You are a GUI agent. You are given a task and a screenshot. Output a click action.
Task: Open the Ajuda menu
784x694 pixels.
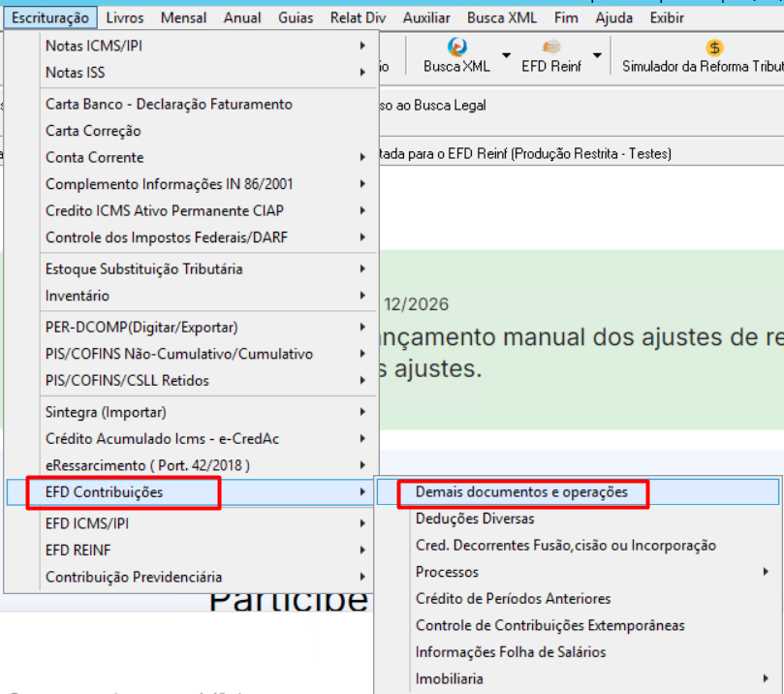[x=614, y=18]
